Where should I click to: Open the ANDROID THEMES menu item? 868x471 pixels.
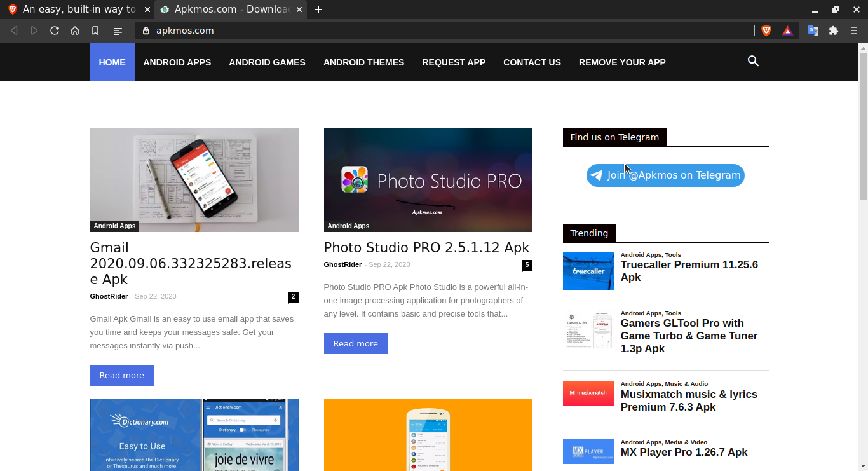click(x=363, y=62)
